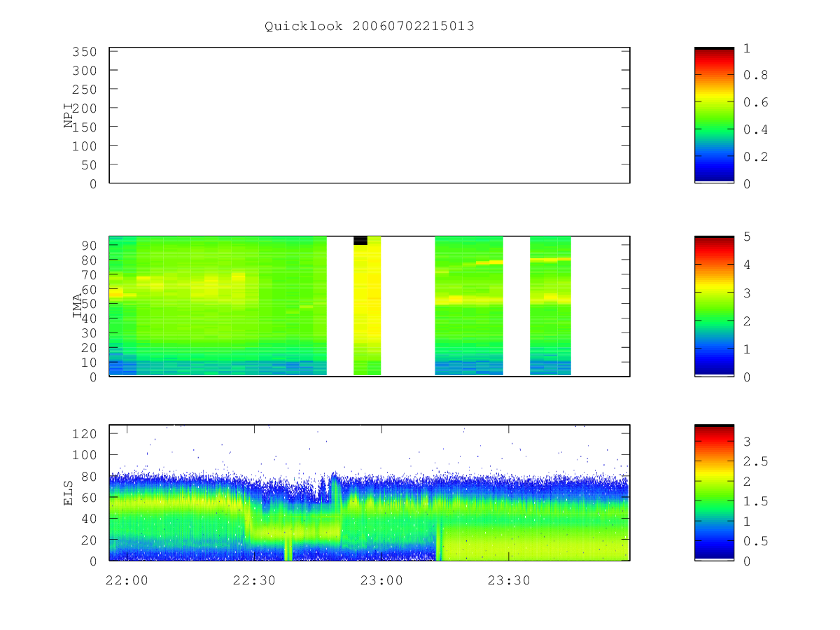
Task: Click the IMA color scale bar
Action: 714,306
